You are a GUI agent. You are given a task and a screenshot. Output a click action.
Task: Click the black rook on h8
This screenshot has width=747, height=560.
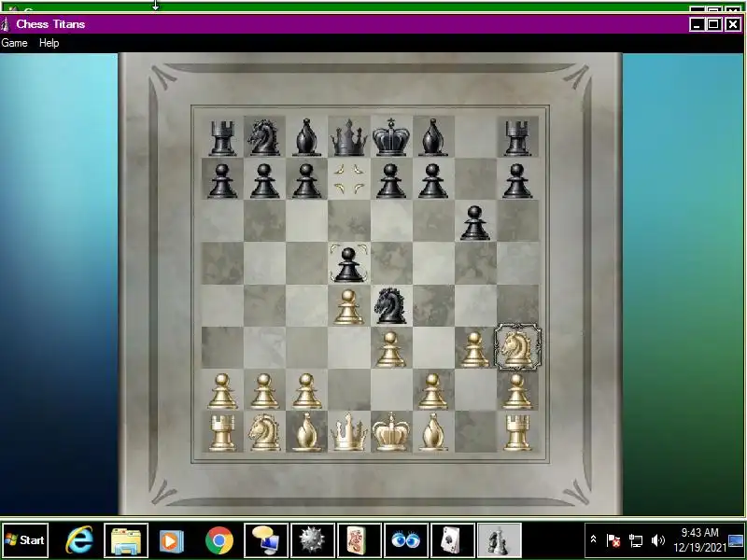pos(517,137)
